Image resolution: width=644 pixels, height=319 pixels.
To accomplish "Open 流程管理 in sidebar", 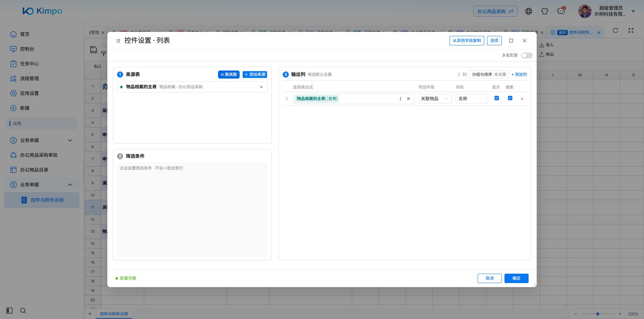I will (30, 79).
